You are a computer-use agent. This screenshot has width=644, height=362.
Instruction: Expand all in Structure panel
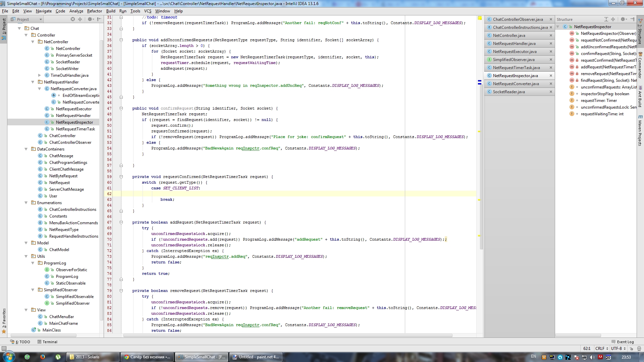pos(606,19)
